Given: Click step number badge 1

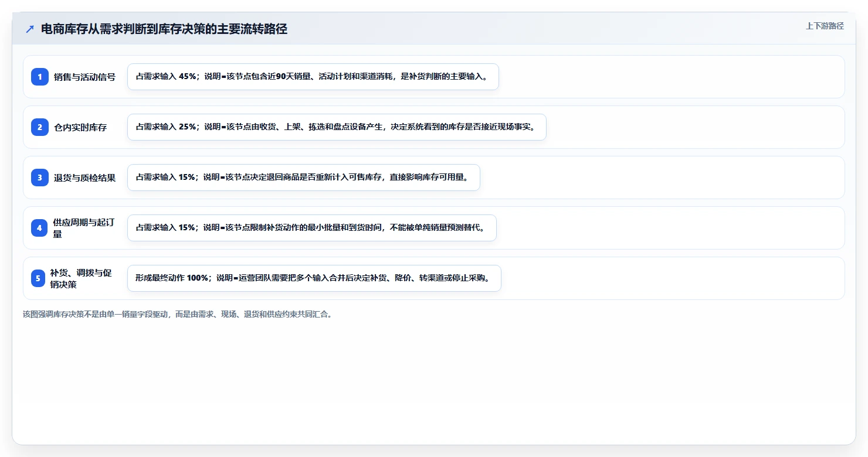Looking at the screenshot, I should (x=40, y=77).
